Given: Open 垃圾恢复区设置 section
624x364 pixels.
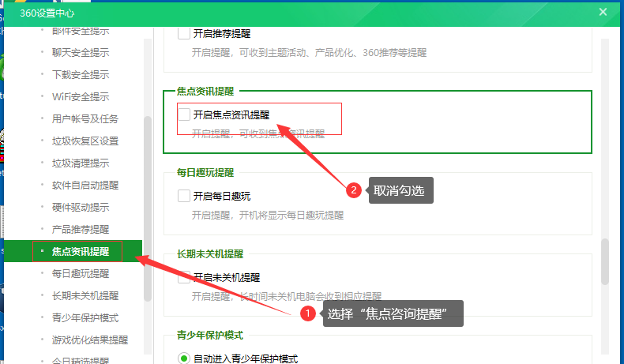Looking at the screenshot, I should coord(85,141).
